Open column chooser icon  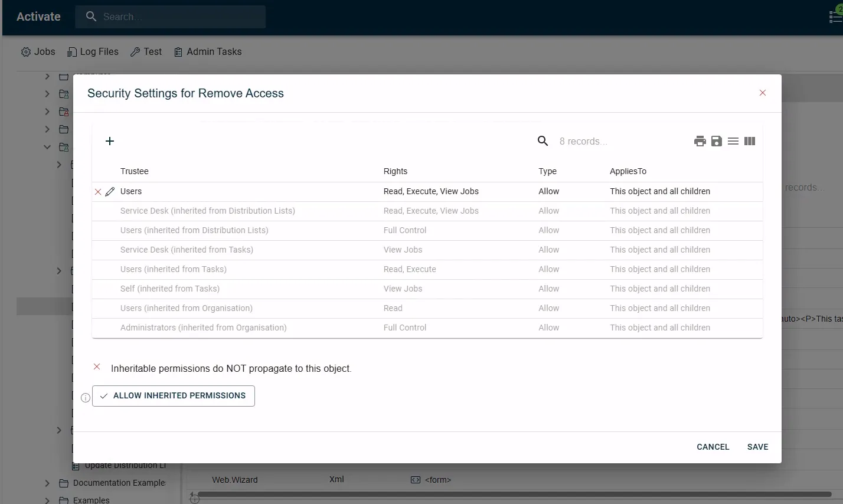pyautogui.click(x=750, y=141)
